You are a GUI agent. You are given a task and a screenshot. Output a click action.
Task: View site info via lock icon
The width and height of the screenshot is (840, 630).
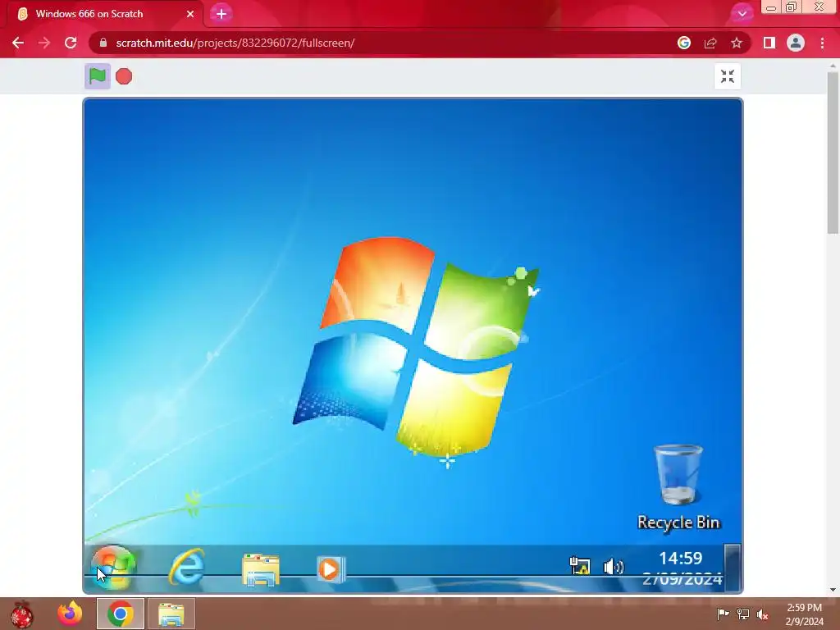[x=103, y=43]
